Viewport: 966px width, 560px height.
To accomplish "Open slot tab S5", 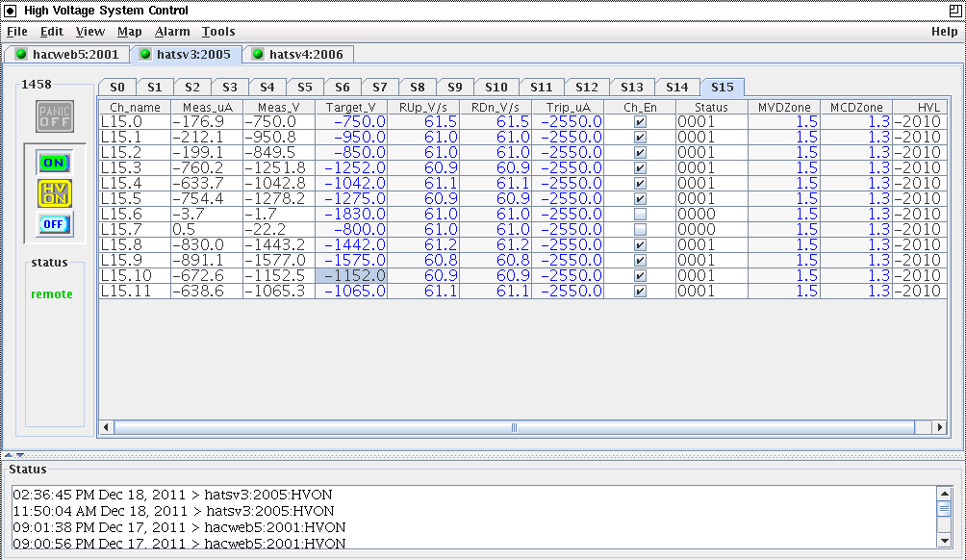I will point(305,88).
